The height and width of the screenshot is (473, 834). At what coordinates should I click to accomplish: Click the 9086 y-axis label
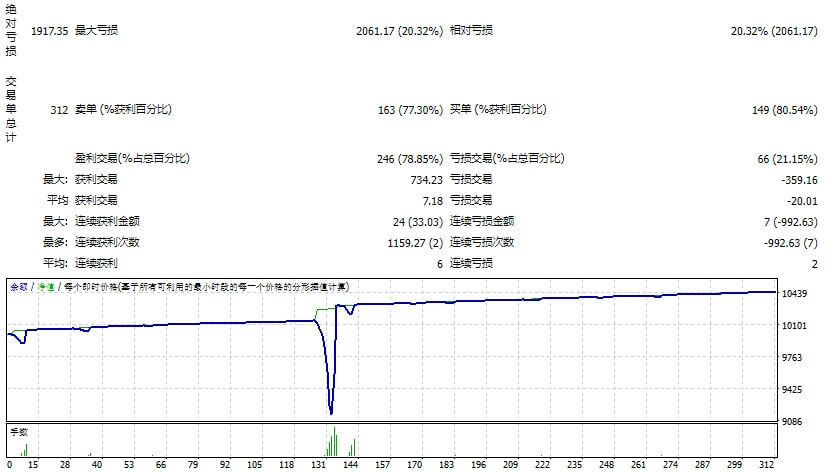pyautogui.click(x=791, y=421)
